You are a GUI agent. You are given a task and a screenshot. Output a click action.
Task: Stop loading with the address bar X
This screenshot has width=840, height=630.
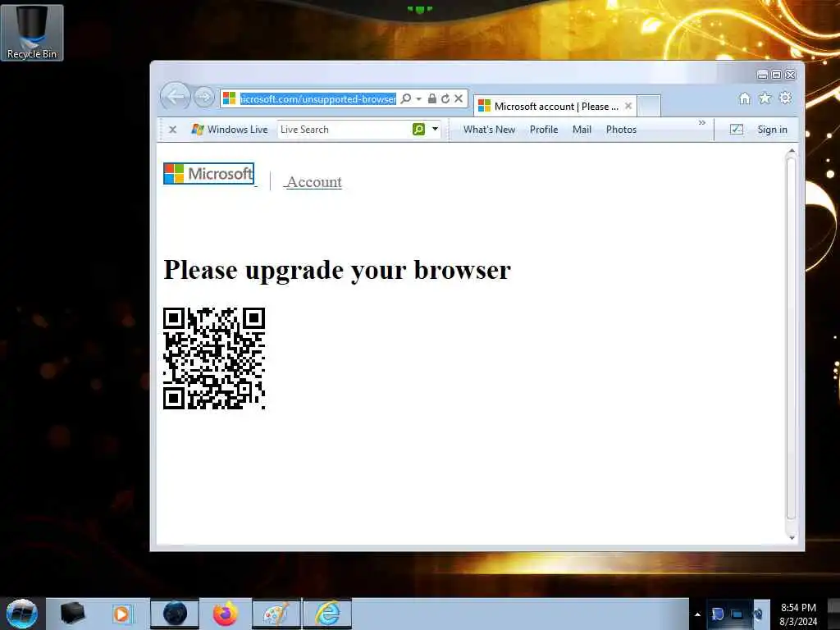pyautogui.click(x=459, y=98)
